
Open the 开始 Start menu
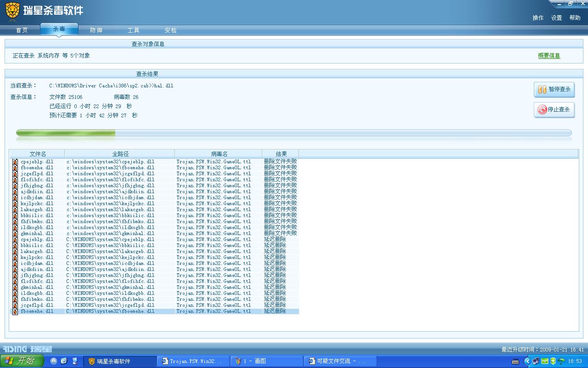point(22,361)
